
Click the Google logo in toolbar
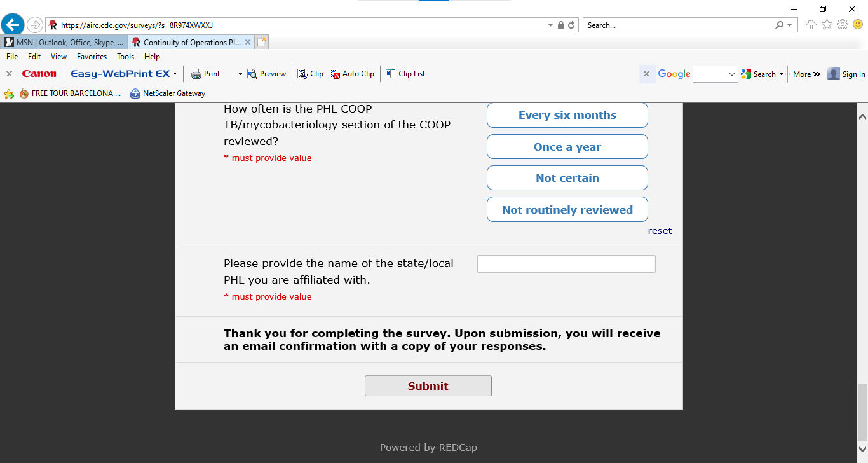pos(674,74)
